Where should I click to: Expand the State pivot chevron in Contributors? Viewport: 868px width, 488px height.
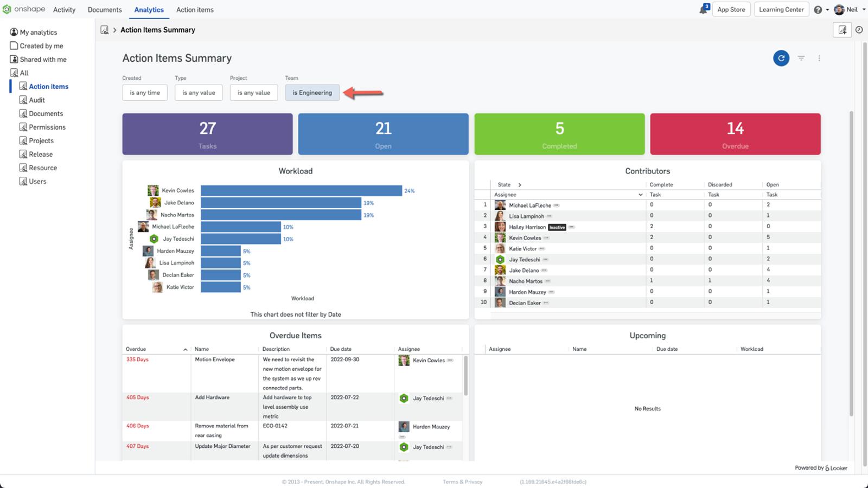519,185
